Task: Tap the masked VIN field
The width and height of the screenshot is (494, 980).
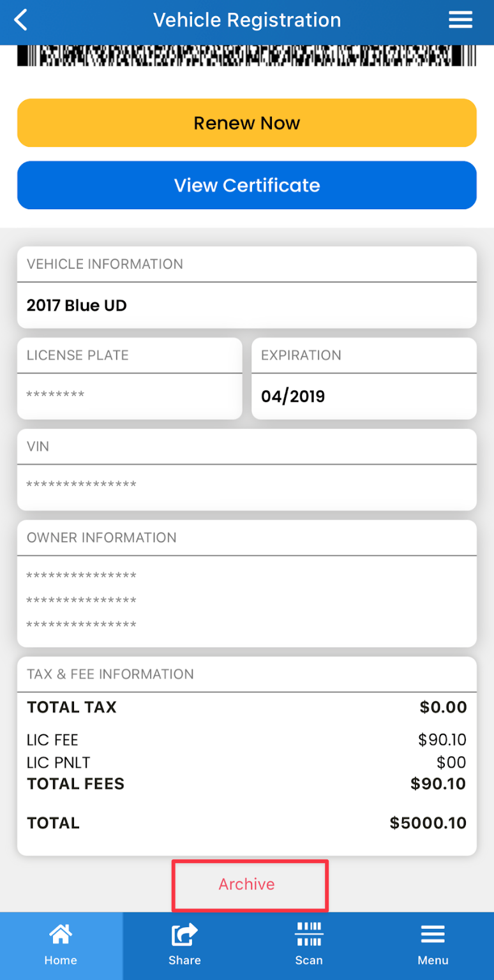Action: pyautogui.click(x=247, y=487)
